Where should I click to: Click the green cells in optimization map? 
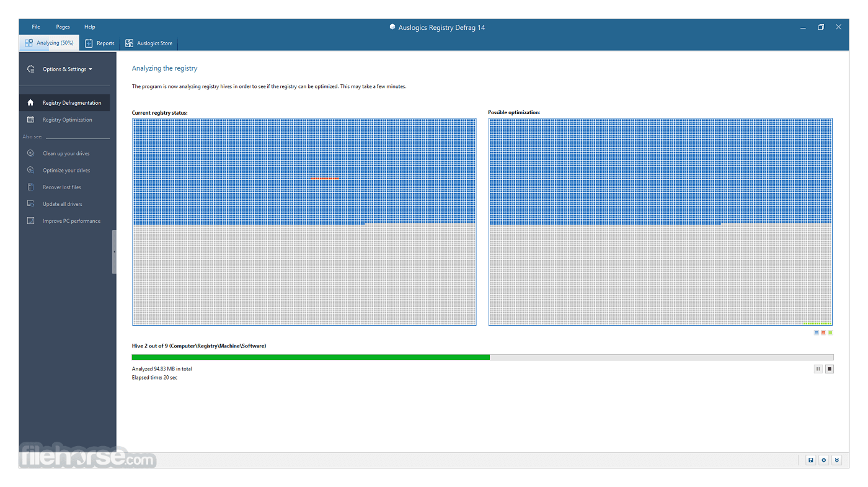point(817,323)
